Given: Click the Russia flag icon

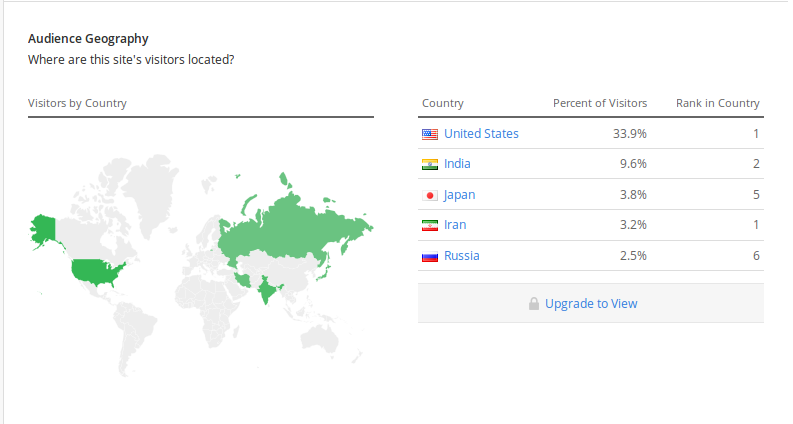Looking at the screenshot, I should coord(430,257).
